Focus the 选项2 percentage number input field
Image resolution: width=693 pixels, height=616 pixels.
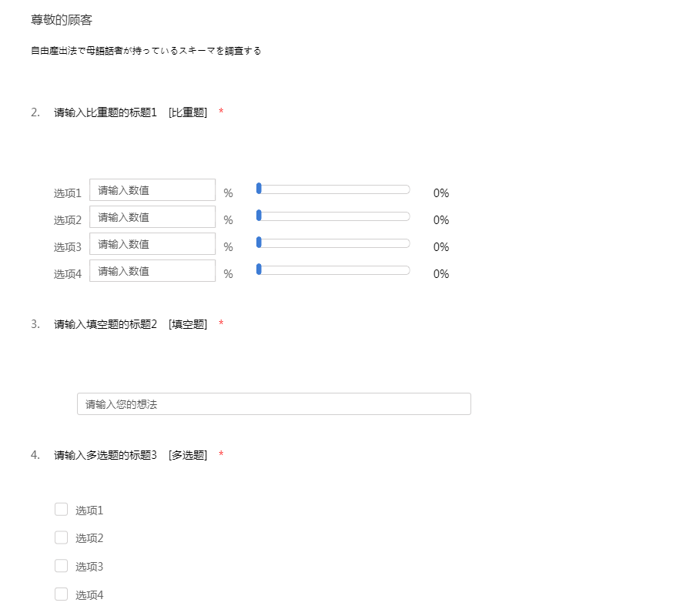pos(152,217)
